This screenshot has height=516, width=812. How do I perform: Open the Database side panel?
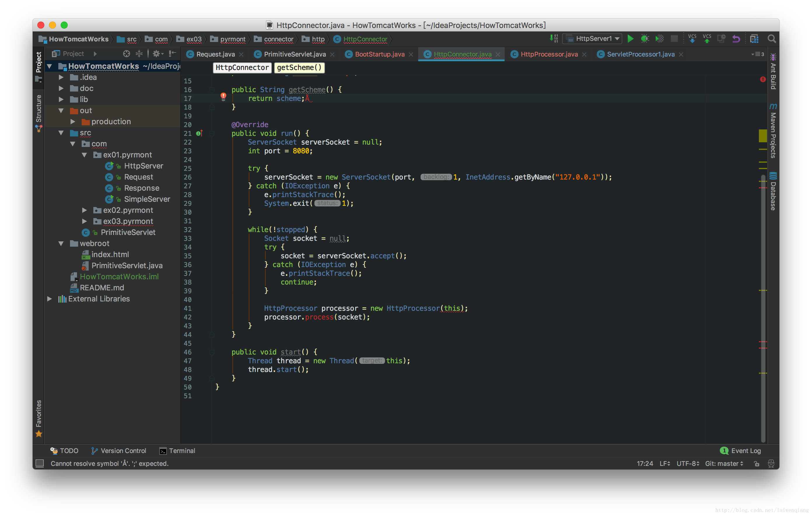click(x=773, y=191)
